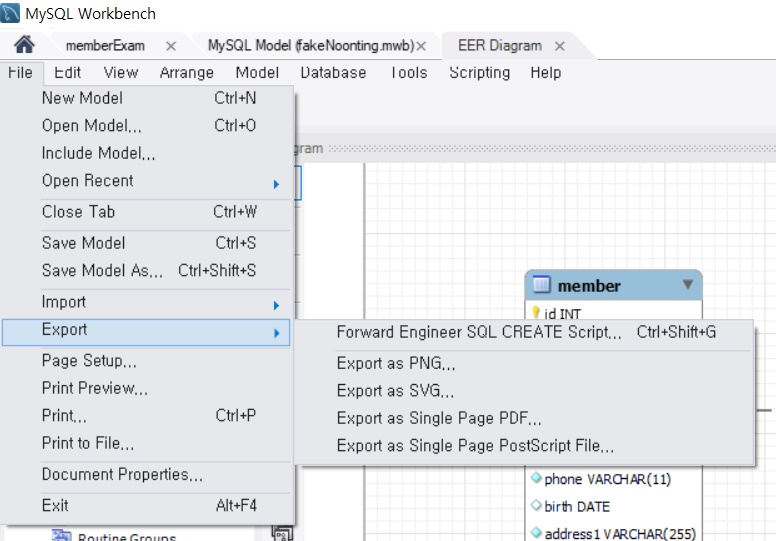
Task: Choose Print to File... menu entry
Action: point(146,443)
